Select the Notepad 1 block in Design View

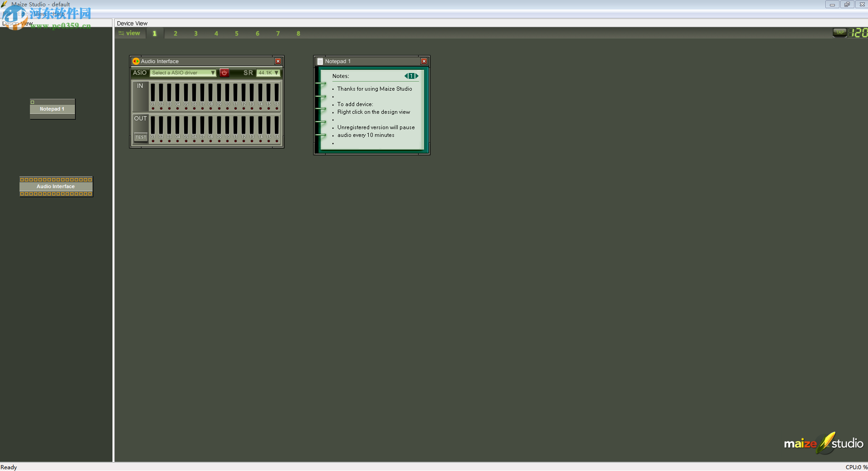pyautogui.click(x=53, y=109)
